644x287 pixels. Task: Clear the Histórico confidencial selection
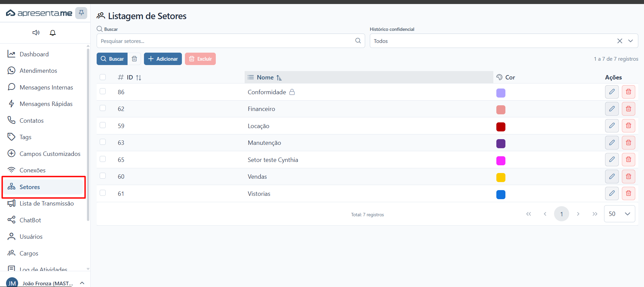(620, 41)
